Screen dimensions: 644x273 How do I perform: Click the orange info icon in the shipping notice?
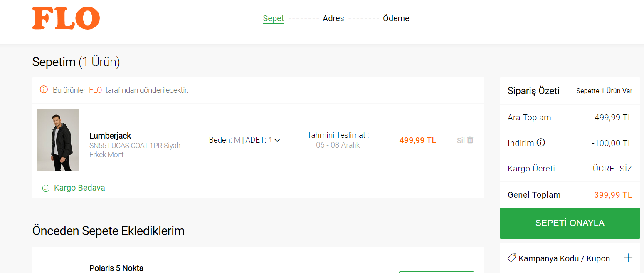pos(44,89)
